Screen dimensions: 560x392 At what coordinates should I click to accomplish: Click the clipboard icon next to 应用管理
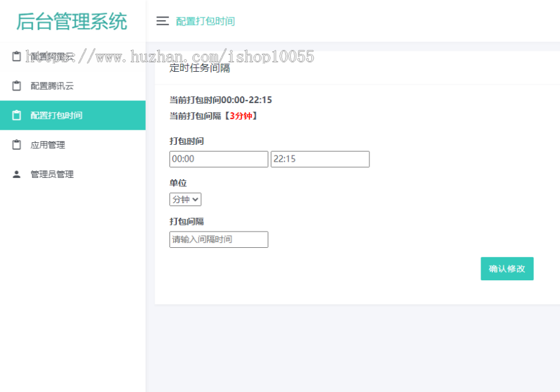[14, 144]
